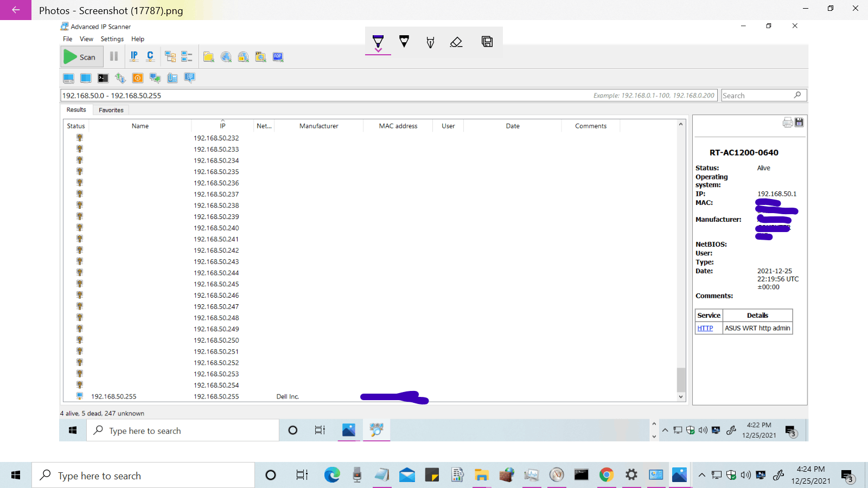Click the Windows Start button, bottom taskbar

coord(16,475)
